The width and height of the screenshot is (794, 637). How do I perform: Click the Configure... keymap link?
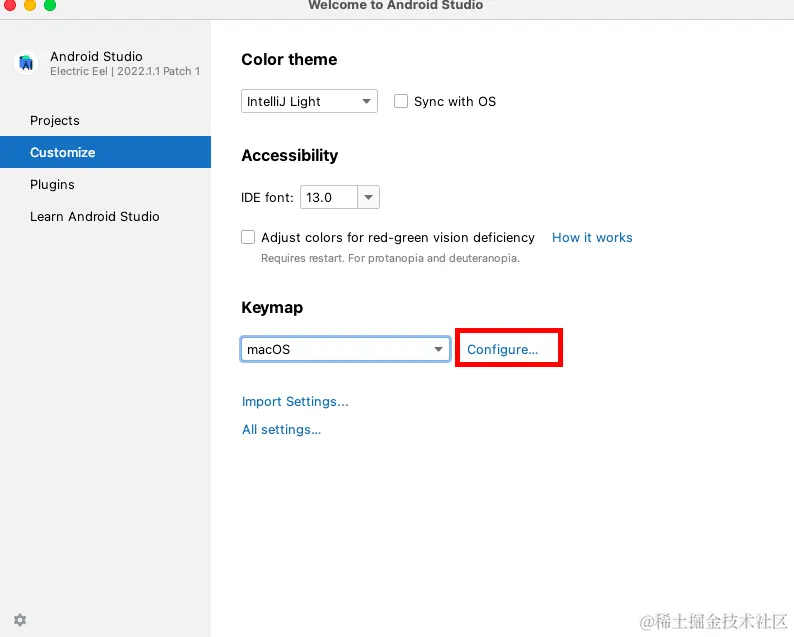[x=502, y=349]
